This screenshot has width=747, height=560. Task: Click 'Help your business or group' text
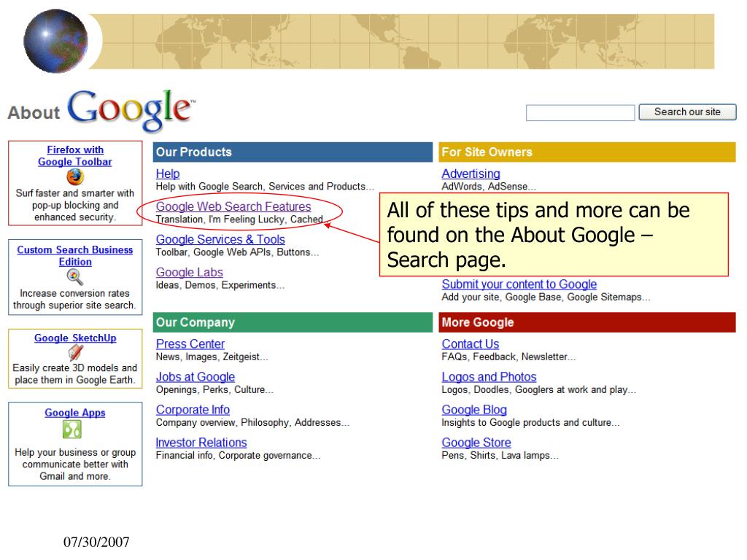75,464
